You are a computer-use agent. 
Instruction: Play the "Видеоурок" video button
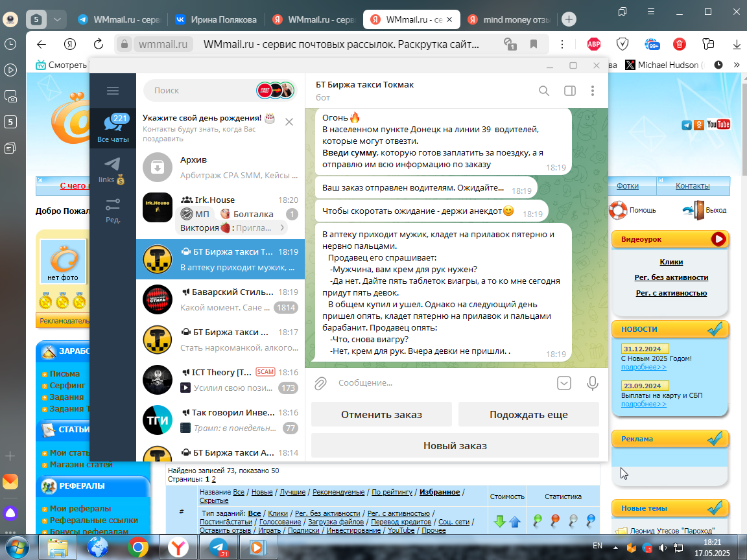tap(718, 239)
